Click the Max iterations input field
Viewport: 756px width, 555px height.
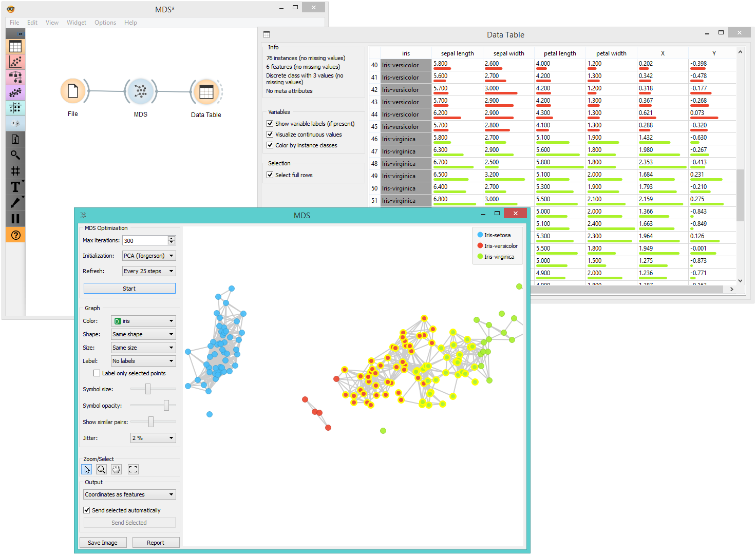(144, 240)
